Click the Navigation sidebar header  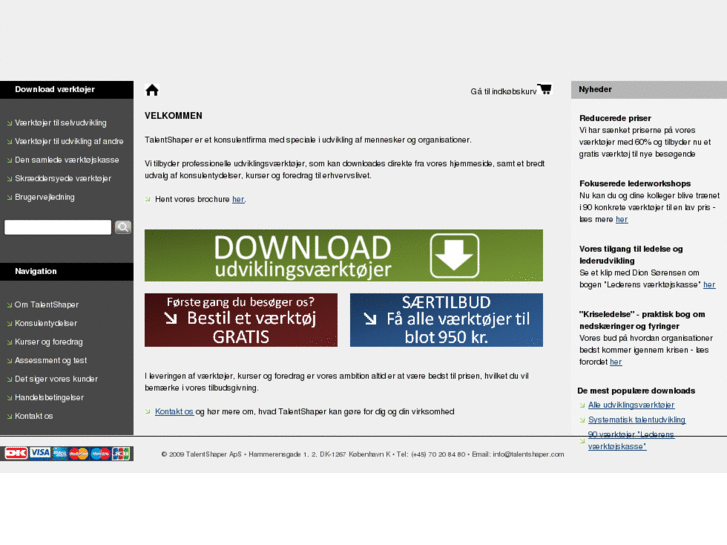[x=67, y=271]
